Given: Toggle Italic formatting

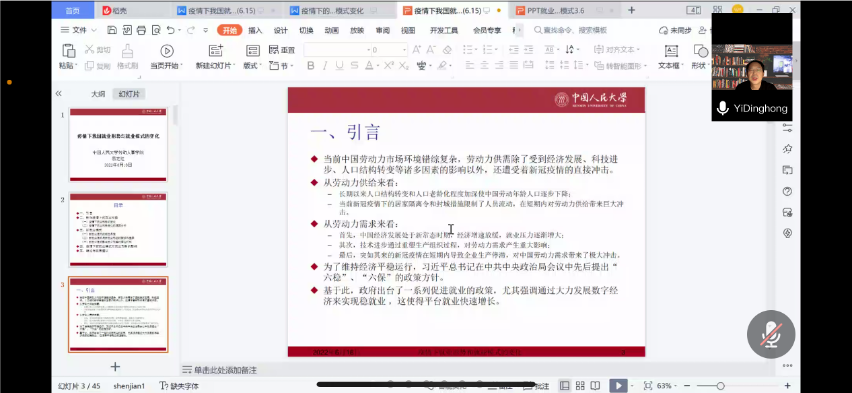Looking at the screenshot, I should [x=325, y=66].
